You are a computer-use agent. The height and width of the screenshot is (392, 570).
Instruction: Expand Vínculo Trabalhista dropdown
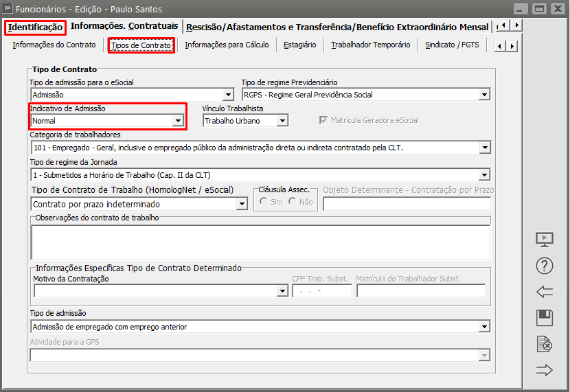tap(282, 121)
